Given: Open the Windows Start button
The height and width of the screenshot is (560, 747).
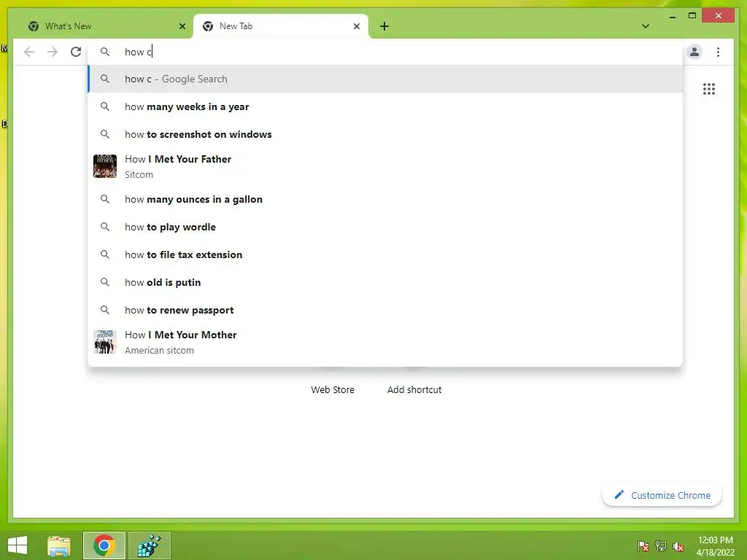Looking at the screenshot, I should click(x=18, y=545).
